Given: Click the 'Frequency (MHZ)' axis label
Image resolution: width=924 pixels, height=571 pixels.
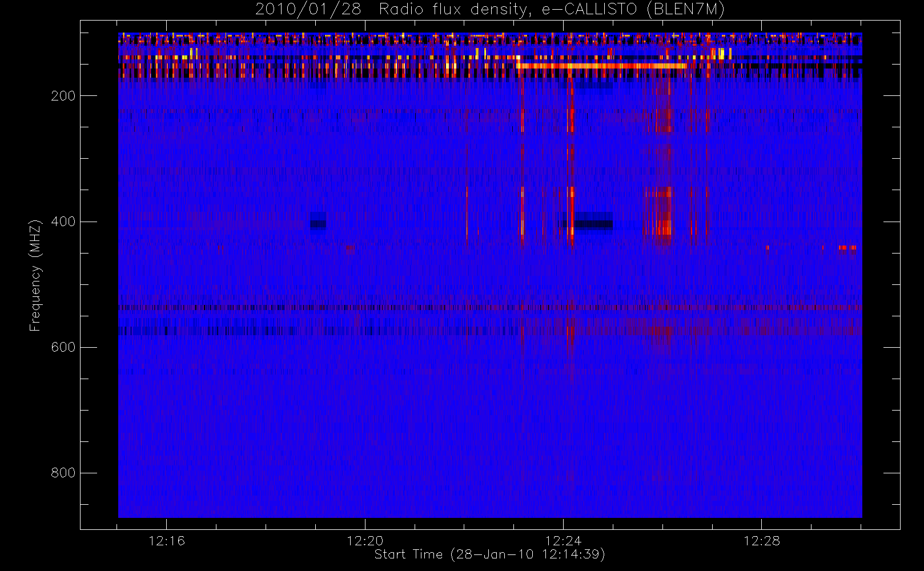Looking at the screenshot, I should tap(35, 275).
